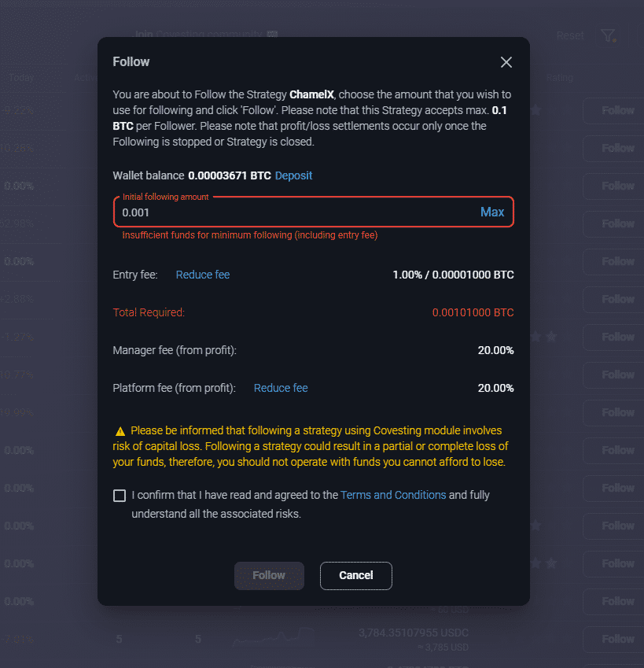Image resolution: width=644 pixels, height=668 pixels.
Task: Click the yellow warning triangle icon
Action: click(x=120, y=431)
